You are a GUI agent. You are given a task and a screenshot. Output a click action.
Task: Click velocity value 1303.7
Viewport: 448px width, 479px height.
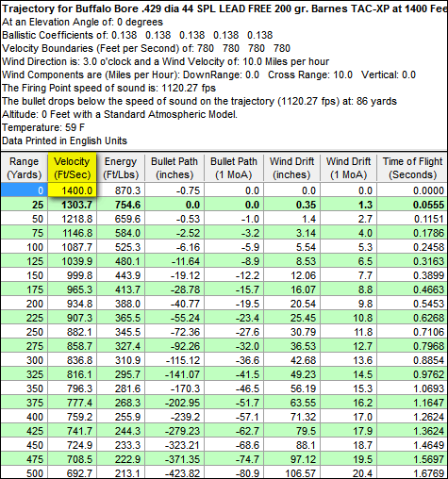[x=72, y=205]
